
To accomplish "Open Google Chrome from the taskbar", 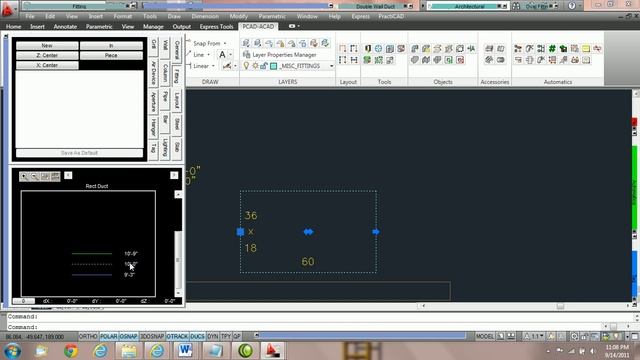I will [71, 351].
